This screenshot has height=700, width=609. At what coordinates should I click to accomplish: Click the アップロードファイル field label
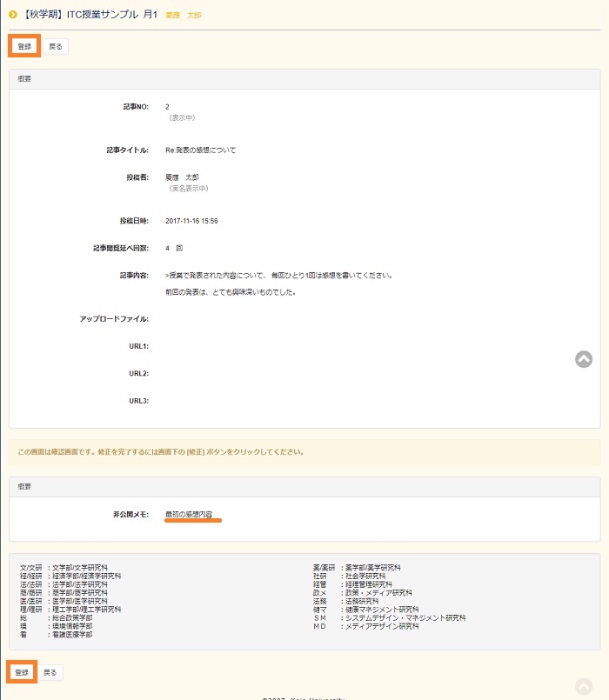tap(114, 319)
